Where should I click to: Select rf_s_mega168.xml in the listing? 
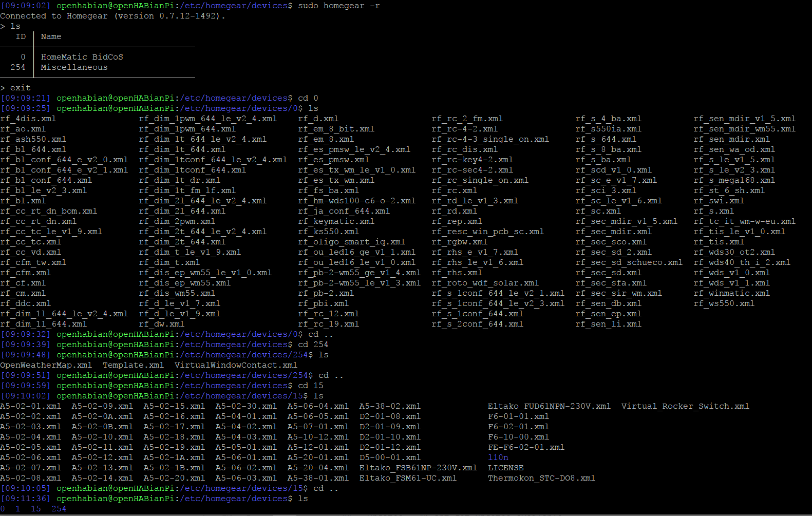click(x=734, y=180)
